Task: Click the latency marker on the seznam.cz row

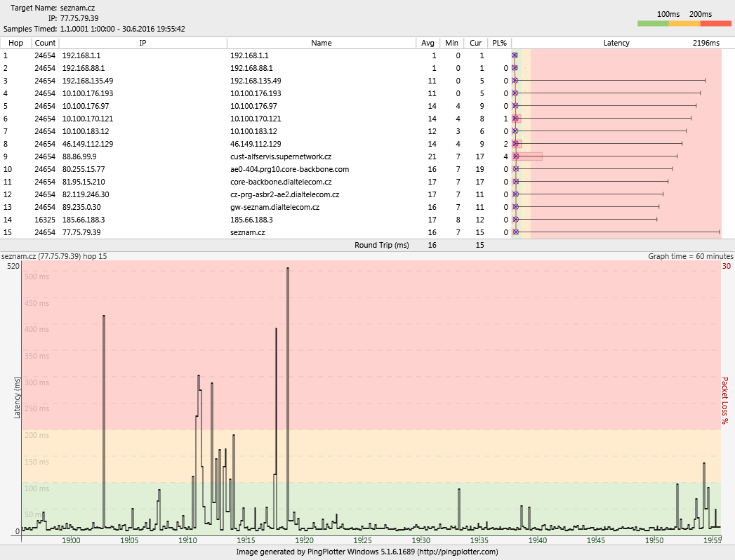Action: pos(515,232)
